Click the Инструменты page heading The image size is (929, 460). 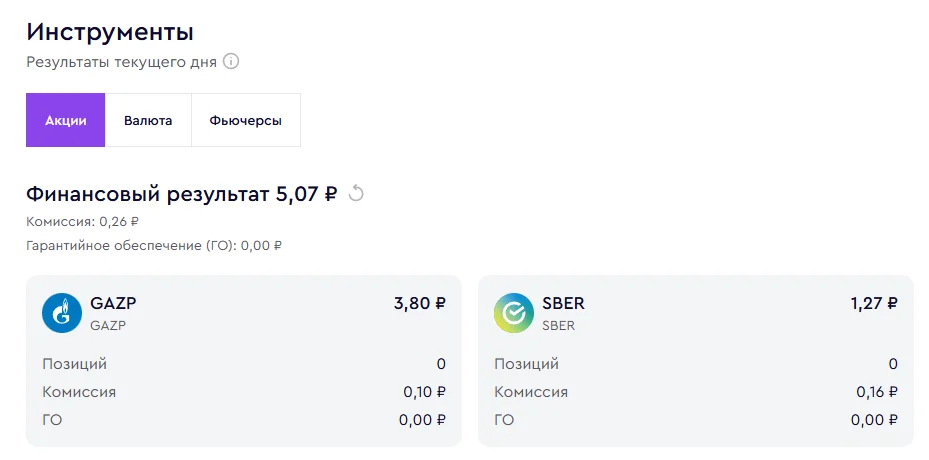[x=110, y=32]
